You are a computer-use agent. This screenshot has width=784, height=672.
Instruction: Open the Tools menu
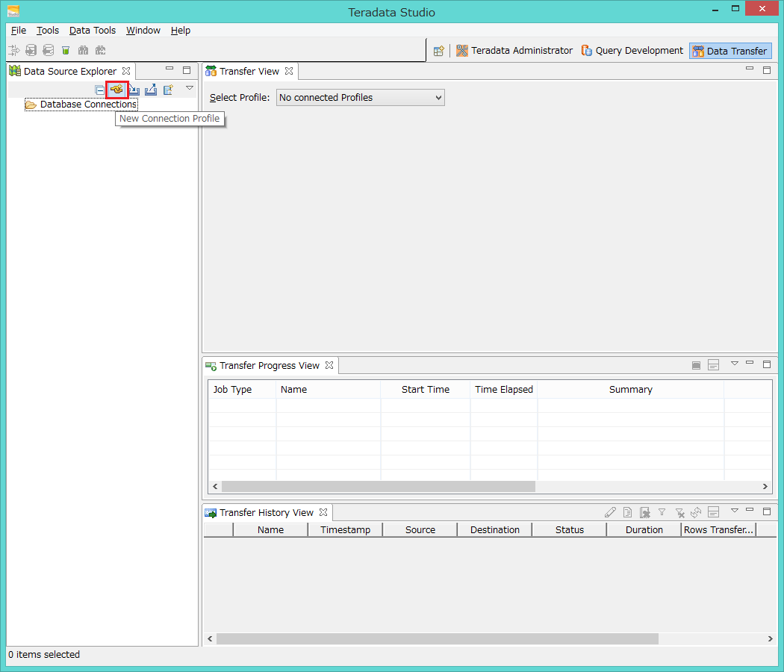click(48, 31)
